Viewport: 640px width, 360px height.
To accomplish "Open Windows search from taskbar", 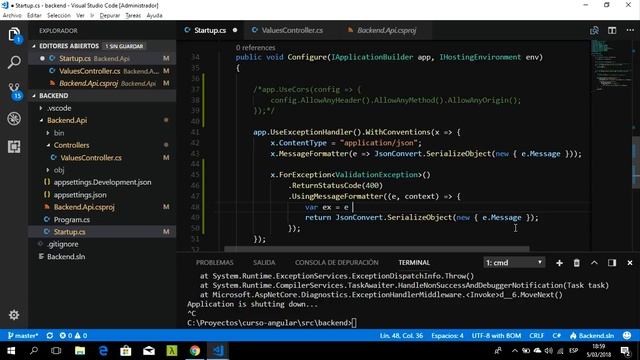I will [x=34, y=351].
